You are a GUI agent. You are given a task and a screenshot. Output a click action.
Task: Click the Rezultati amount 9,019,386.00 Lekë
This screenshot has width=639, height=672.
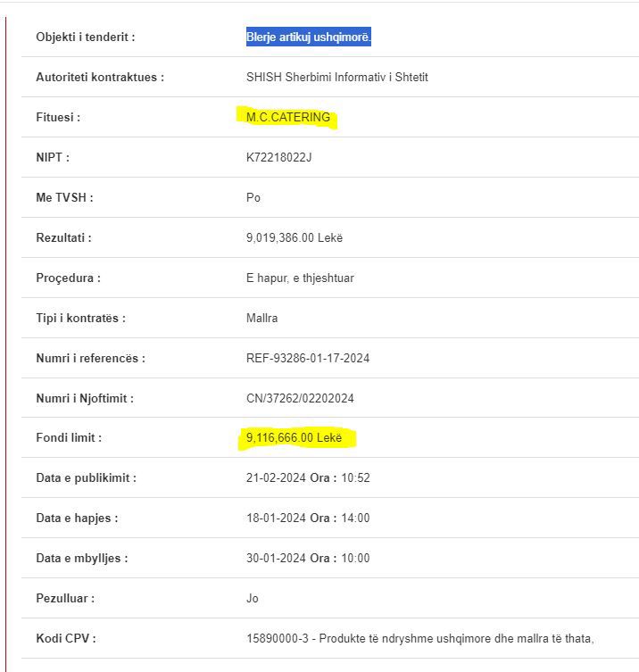click(295, 237)
